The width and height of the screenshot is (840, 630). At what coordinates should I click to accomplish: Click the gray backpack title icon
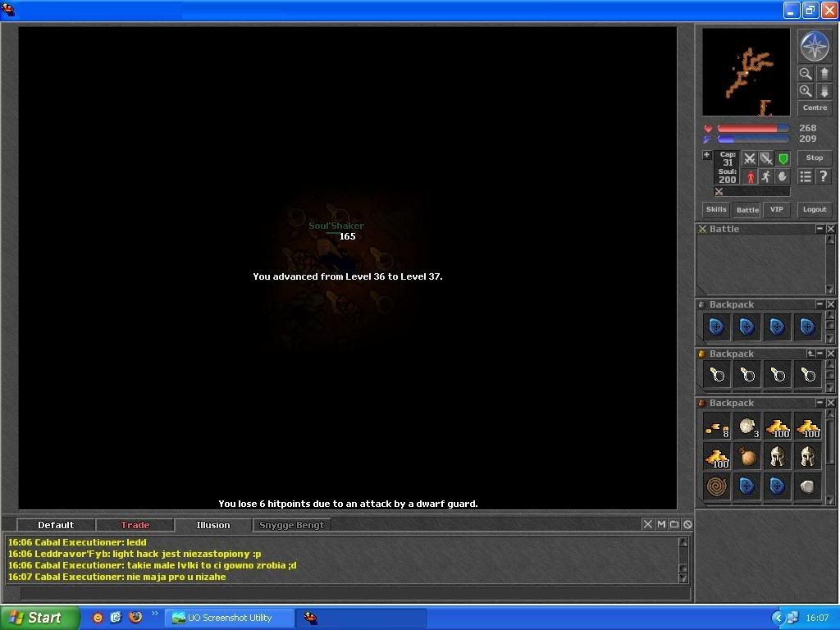(x=702, y=305)
